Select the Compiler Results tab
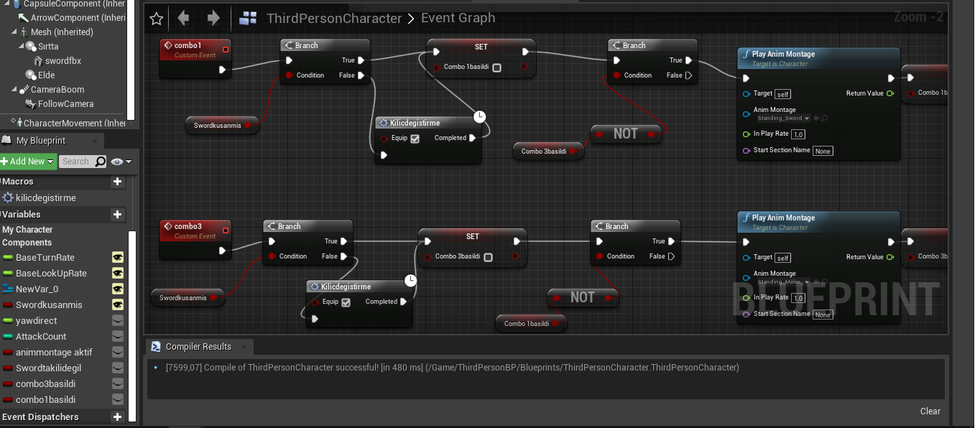This screenshot has width=980, height=428. (x=198, y=347)
